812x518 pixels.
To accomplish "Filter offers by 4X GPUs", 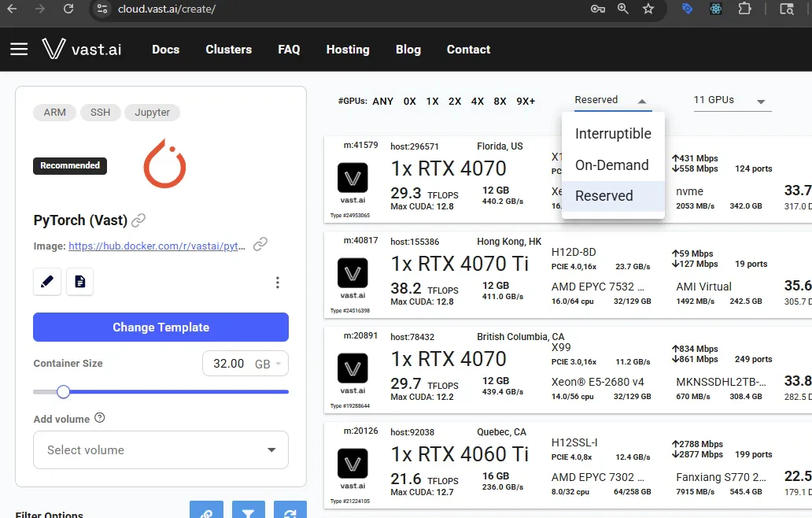I will point(478,102).
